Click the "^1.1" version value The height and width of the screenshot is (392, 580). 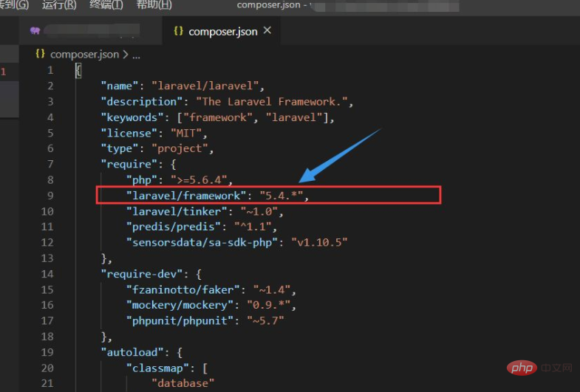(x=253, y=227)
